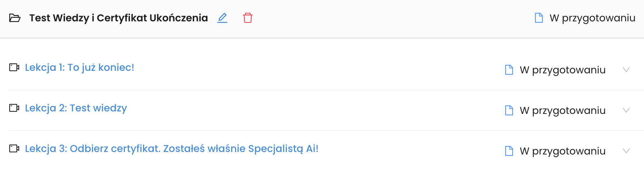Click document status icon in Lekcja 1 row
The height and width of the screenshot is (173, 644).
(509, 70)
